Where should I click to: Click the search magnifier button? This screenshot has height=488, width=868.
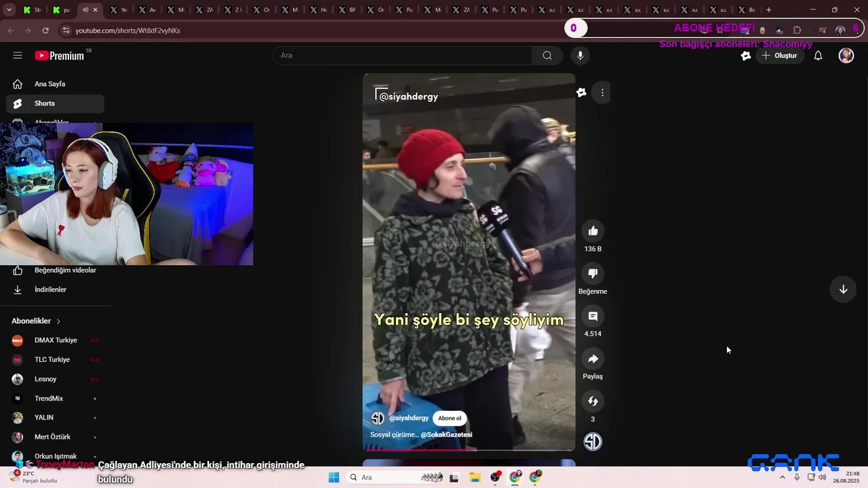pyautogui.click(x=547, y=56)
